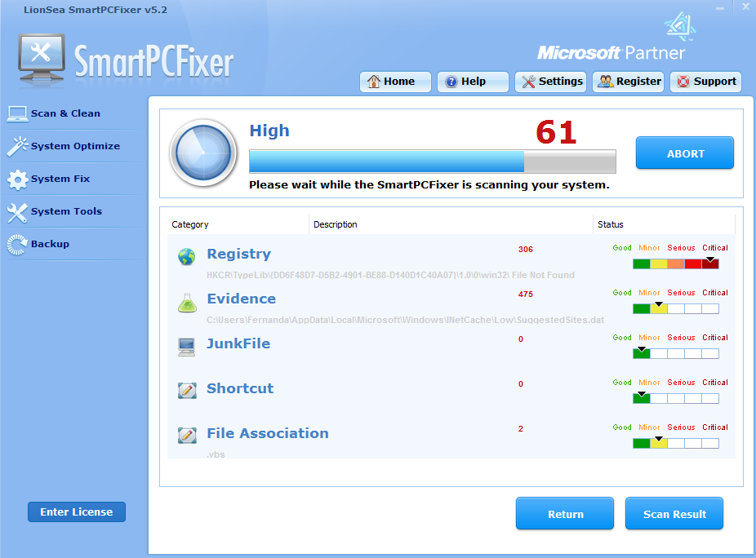Click the Support button
This screenshot has width=756, height=558.
coord(706,82)
